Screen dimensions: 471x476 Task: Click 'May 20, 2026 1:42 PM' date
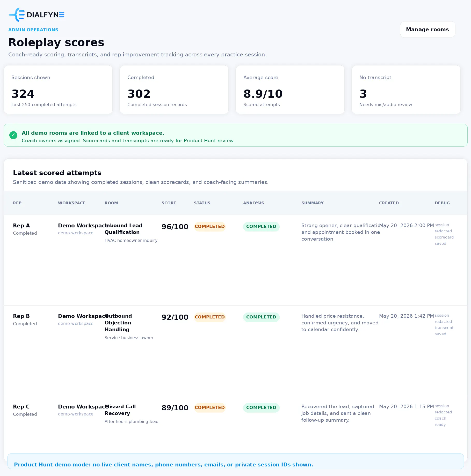(407, 316)
